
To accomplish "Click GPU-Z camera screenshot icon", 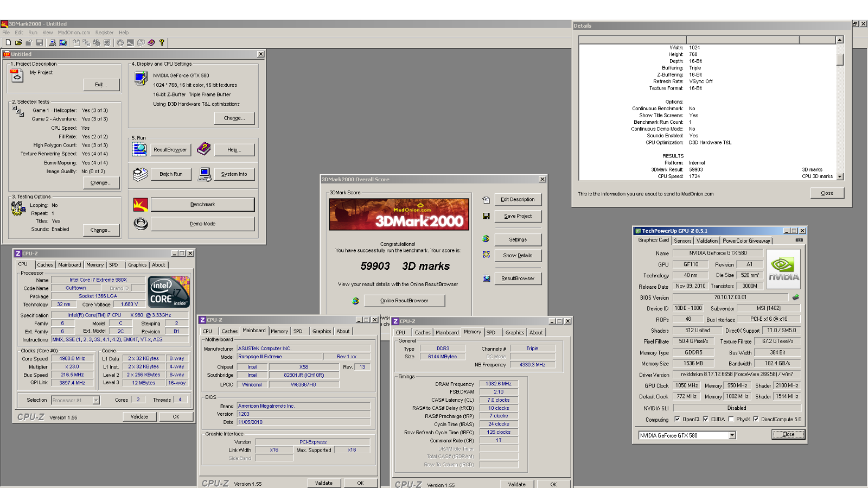I will click(x=799, y=240).
